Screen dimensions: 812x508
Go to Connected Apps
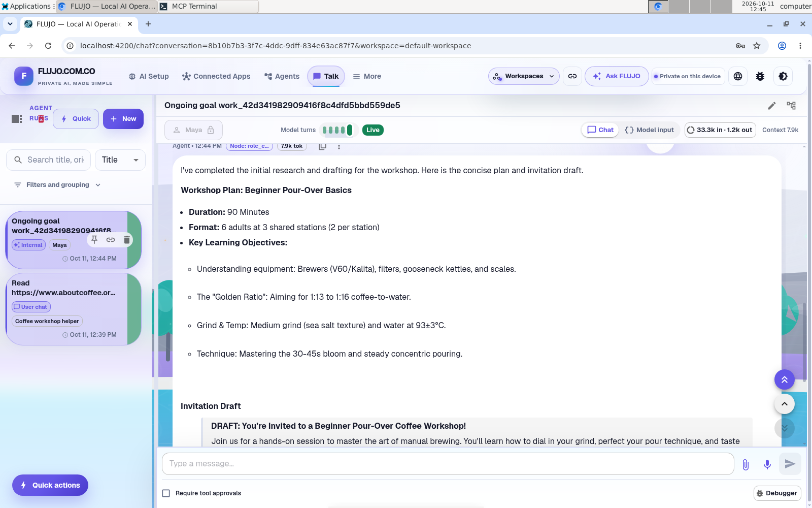click(216, 76)
